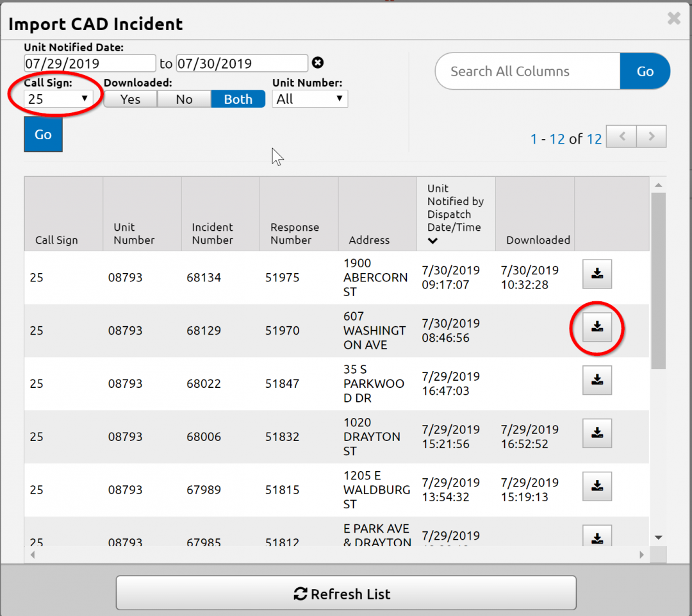The height and width of the screenshot is (616, 692).
Task: Download incident 68022 at 35 S Parkwood Dr
Action: [x=597, y=381]
